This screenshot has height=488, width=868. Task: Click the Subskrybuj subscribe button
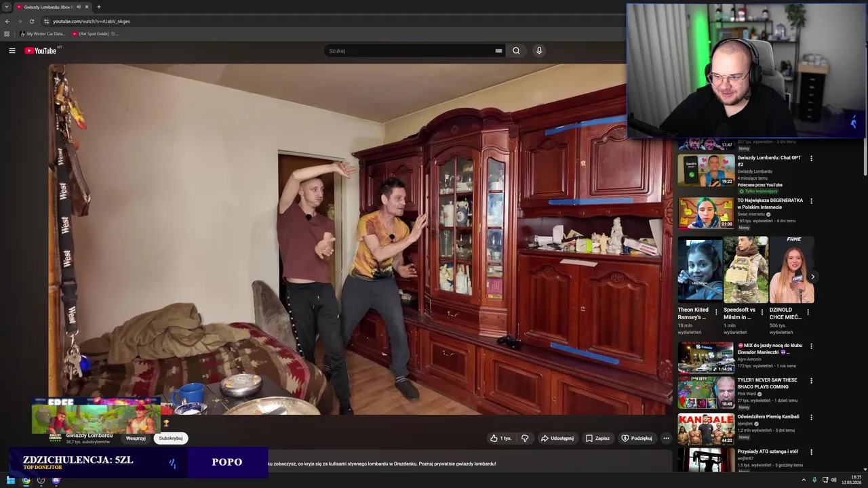point(171,439)
